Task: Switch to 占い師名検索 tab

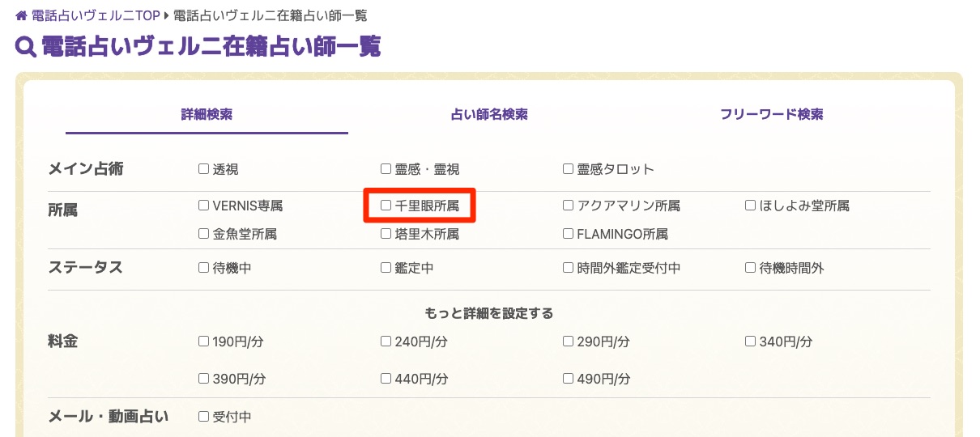Action: click(489, 115)
